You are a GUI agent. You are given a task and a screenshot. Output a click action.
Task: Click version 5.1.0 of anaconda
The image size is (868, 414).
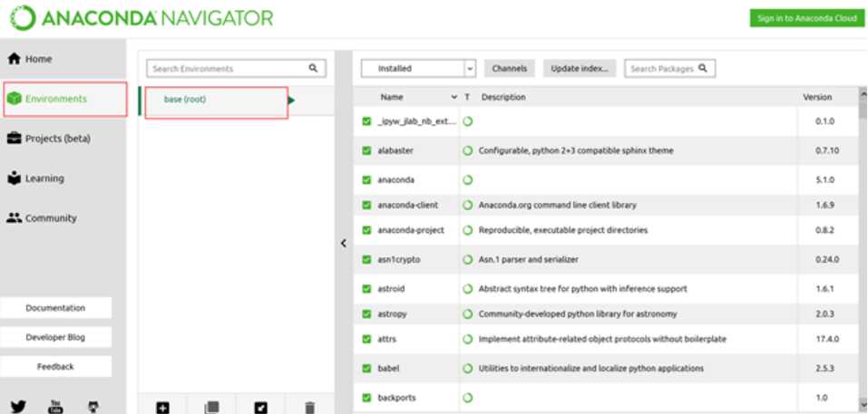tap(824, 179)
